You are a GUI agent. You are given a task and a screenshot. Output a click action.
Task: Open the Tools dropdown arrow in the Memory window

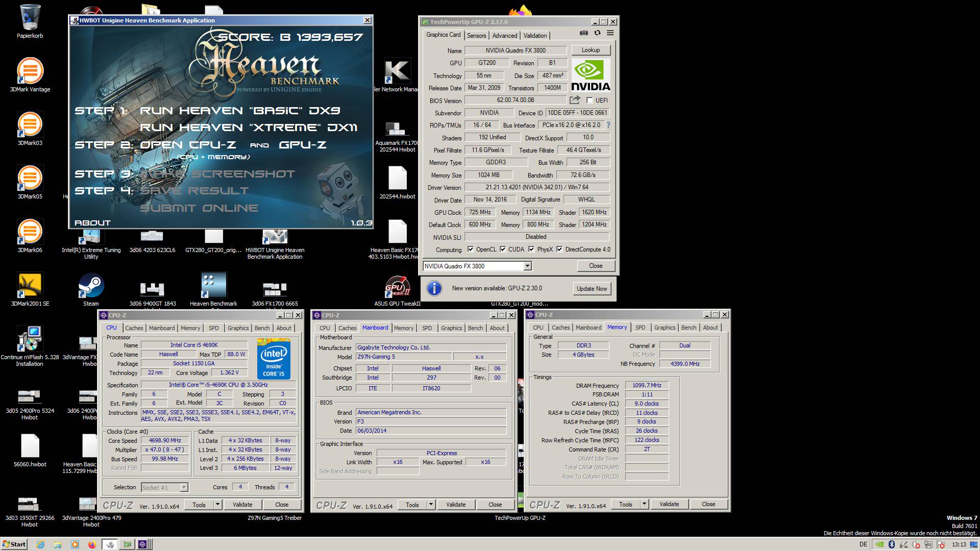644,504
